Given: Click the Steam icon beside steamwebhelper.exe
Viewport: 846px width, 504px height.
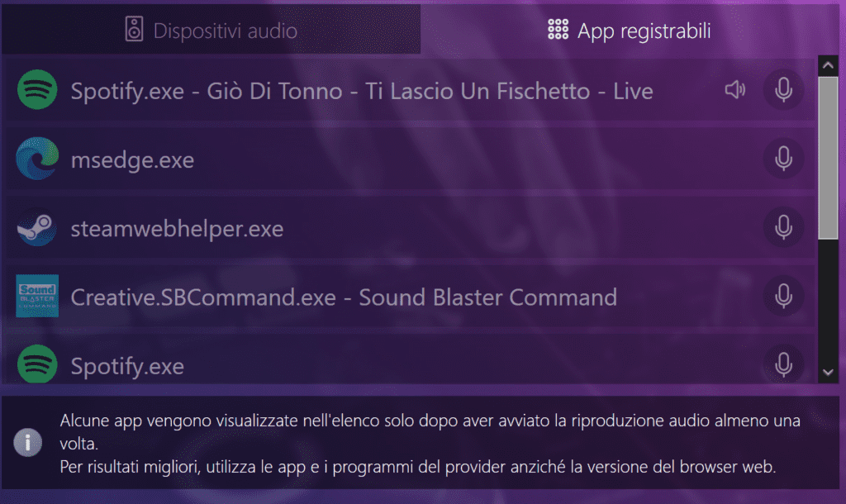Looking at the screenshot, I should [x=37, y=227].
